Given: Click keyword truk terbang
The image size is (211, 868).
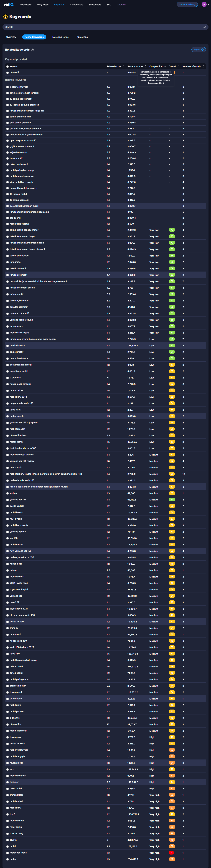Looking at the screenshot, I should (x=16, y=833).
